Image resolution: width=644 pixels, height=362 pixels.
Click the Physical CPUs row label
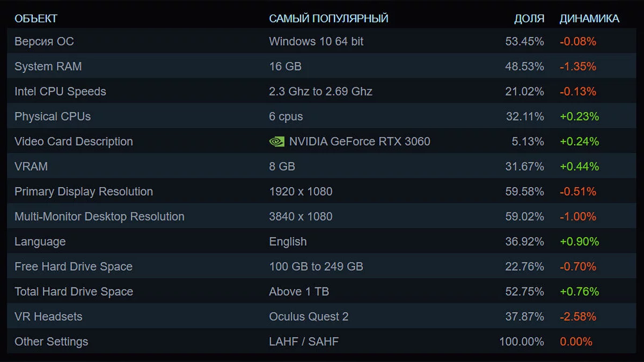[x=53, y=116]
